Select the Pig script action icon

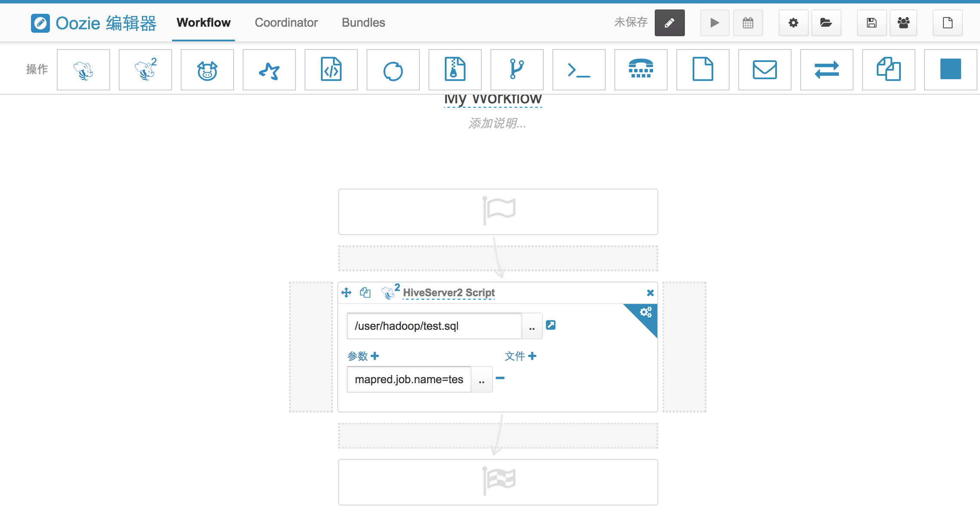point(207,70)
